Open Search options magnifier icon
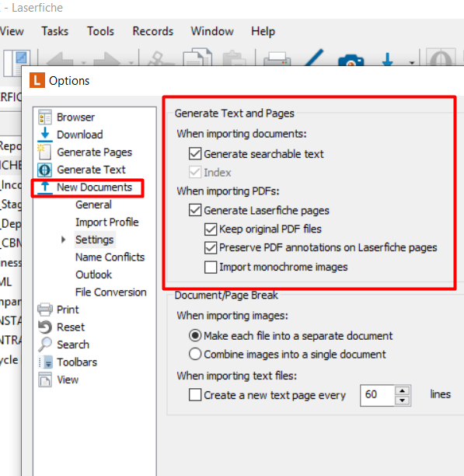The width and height of the screenshot is (464, 476). point(45,345)
